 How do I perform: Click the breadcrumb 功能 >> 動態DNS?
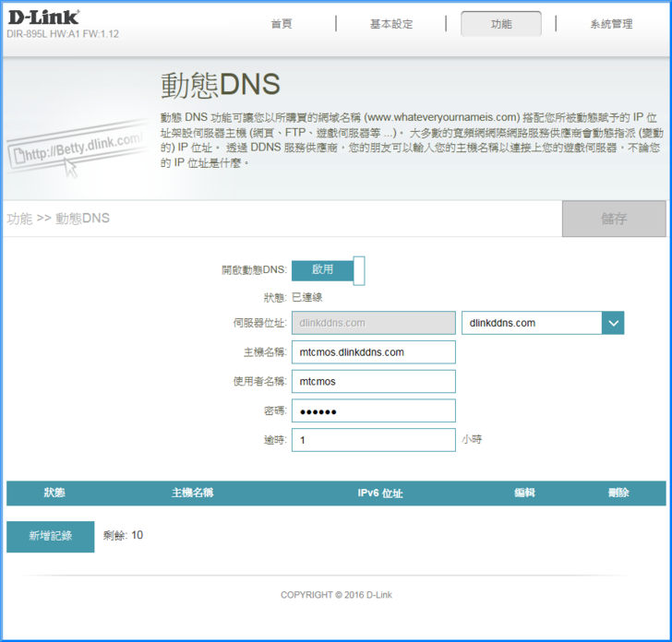coord(58,219)
